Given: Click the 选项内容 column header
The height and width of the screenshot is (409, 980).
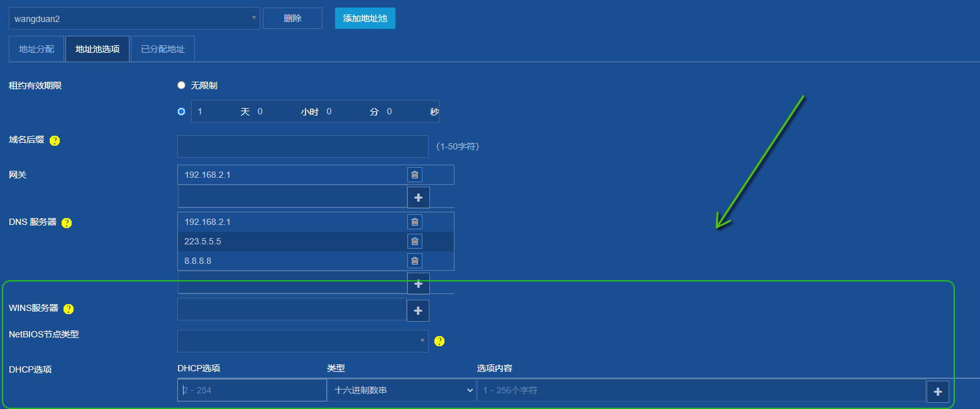Looking at the screenshot, I should click(x=495, y=368).
